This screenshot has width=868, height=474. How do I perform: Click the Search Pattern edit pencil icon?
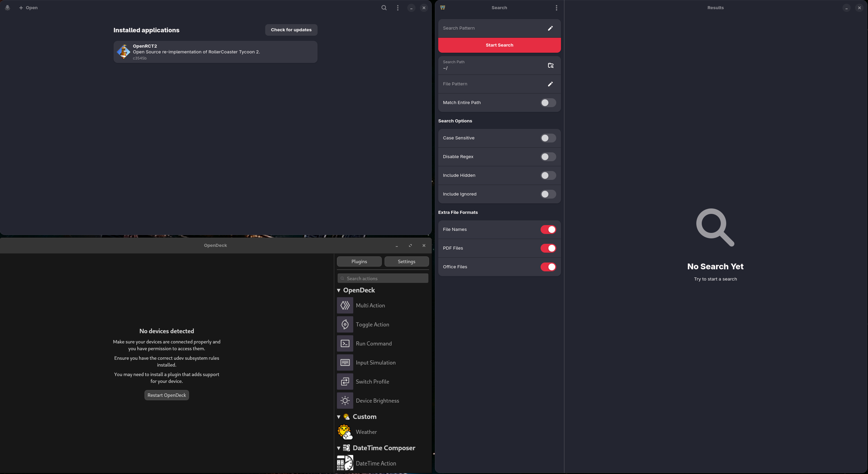(x=550, y=28)
